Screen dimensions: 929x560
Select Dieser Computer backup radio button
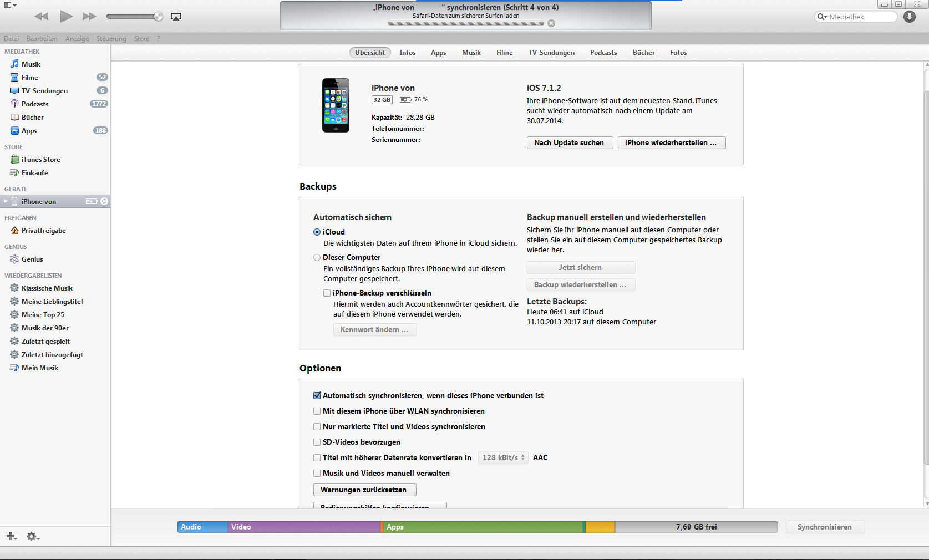coord(317,258)
